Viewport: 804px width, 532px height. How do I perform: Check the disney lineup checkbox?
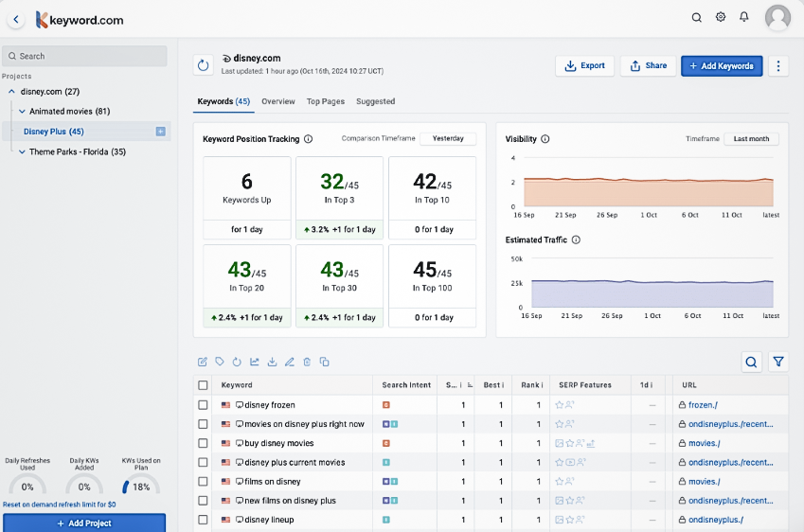point(203,520)
